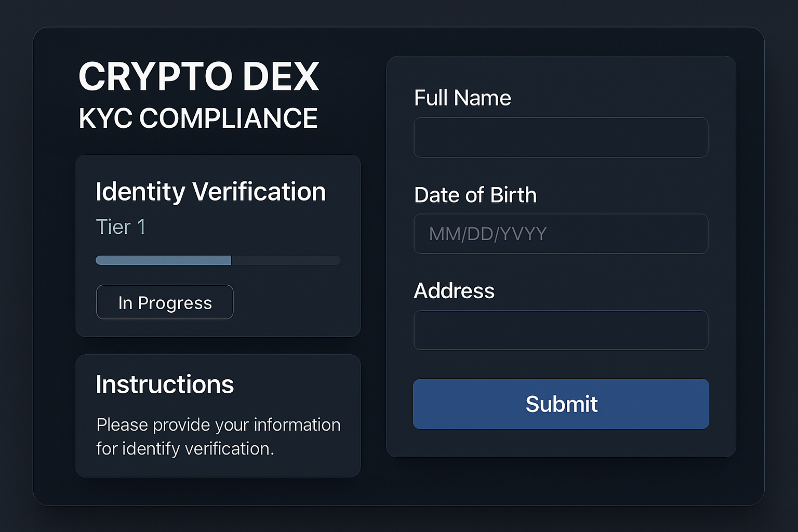
Task: Click the Address label
Action: 454,291
